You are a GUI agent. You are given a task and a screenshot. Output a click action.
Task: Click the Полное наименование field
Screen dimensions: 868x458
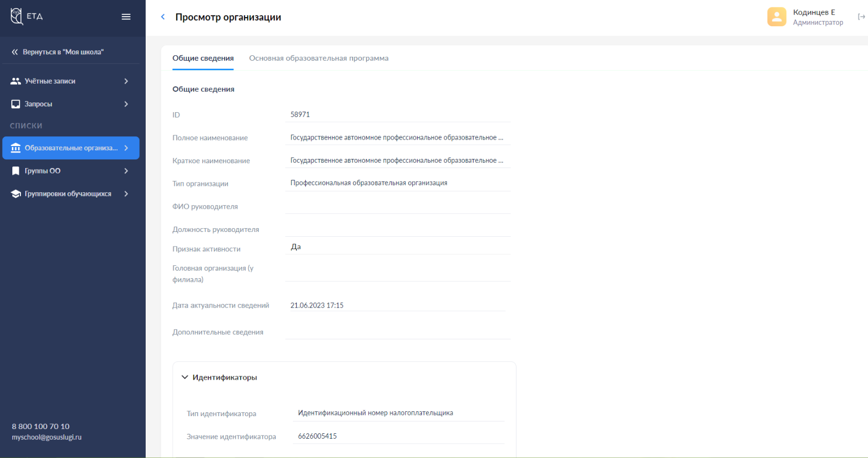(398, 137)
